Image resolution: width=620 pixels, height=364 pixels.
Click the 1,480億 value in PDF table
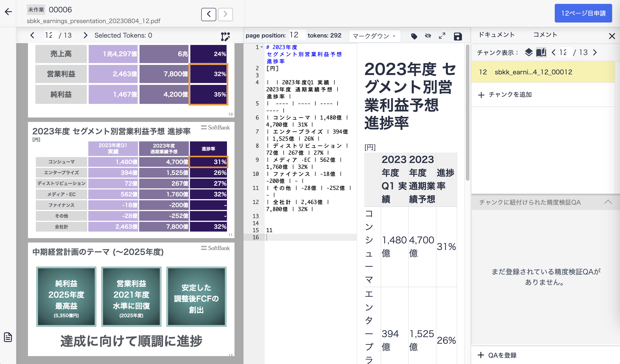113,162
